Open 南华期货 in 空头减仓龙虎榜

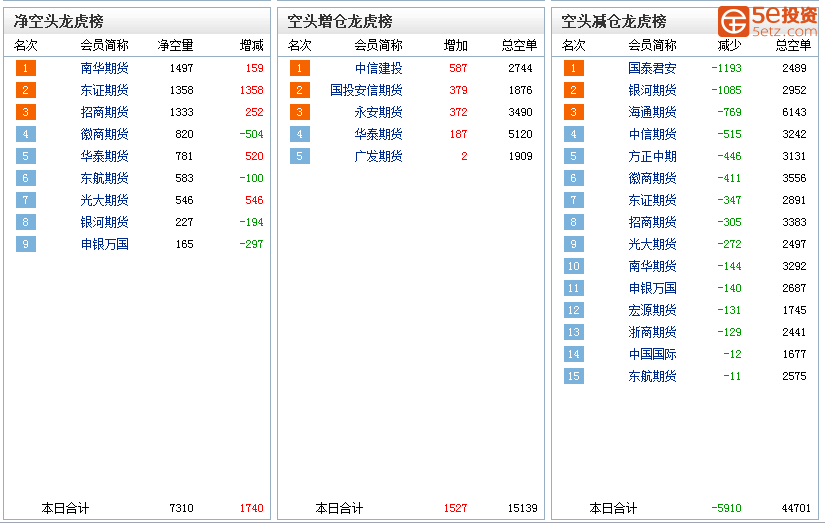(x=652, y=266)
